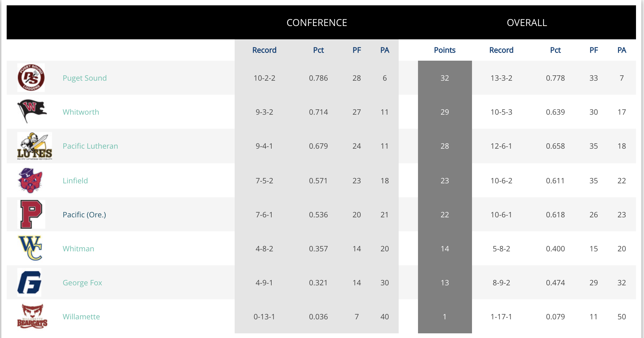644x338 pixels.
Task: Open the Linfield team link
Action: pyautogui.click(x=75, y=181)
